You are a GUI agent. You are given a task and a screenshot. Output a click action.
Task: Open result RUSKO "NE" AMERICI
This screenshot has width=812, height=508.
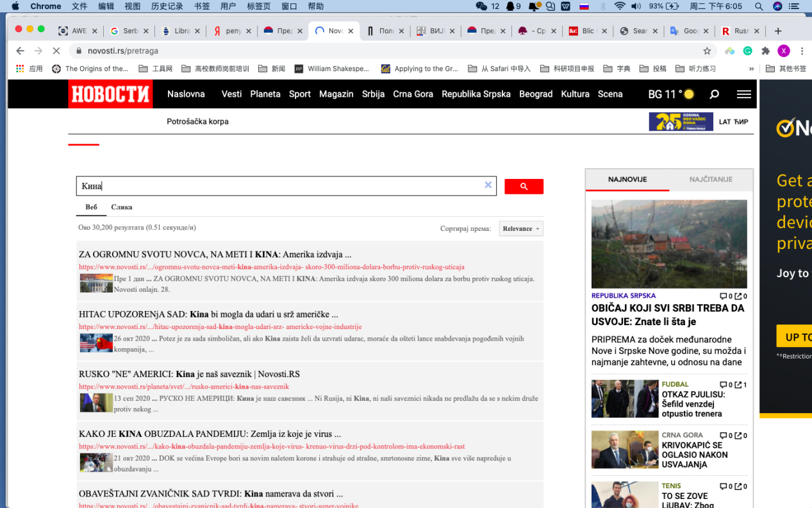point(189,374)
